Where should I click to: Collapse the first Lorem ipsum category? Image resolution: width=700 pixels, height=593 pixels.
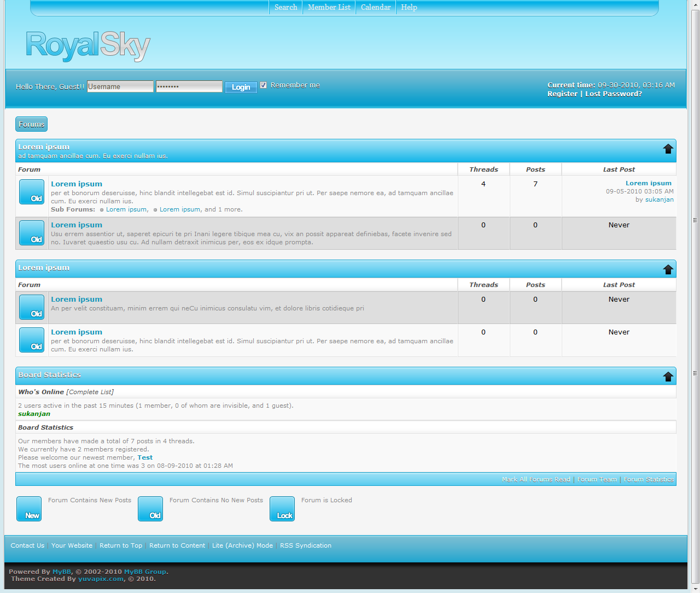668,149
